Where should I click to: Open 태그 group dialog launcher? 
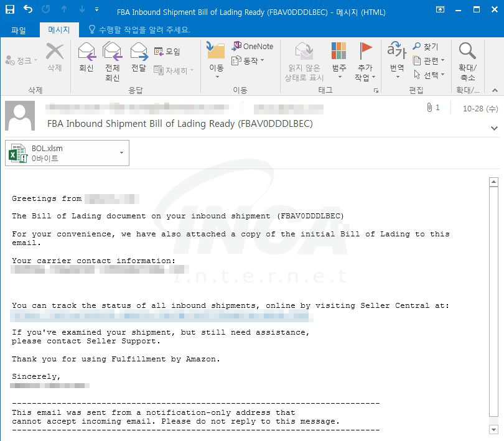click(376, 91)
